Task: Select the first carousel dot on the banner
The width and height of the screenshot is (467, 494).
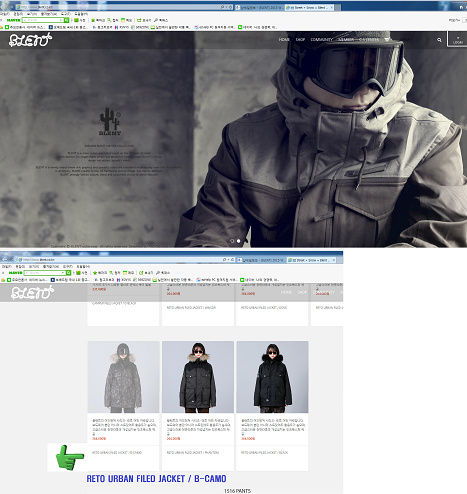Action: point(232,241)
